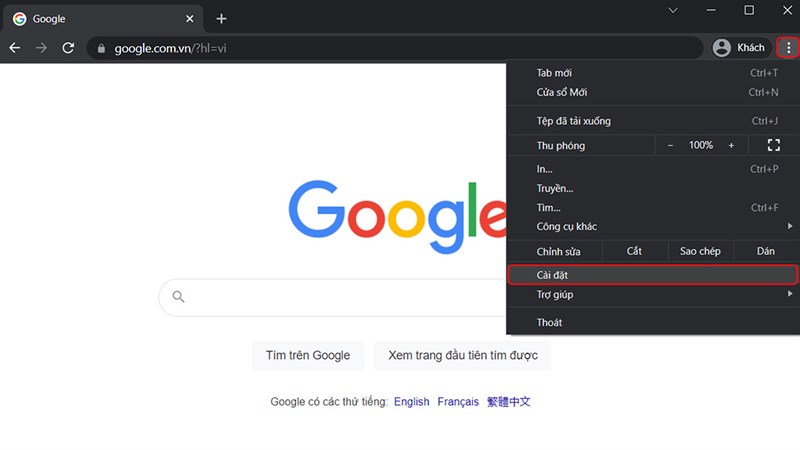Switch language to Français link
800x450 pixels.
tap(458, 402)
